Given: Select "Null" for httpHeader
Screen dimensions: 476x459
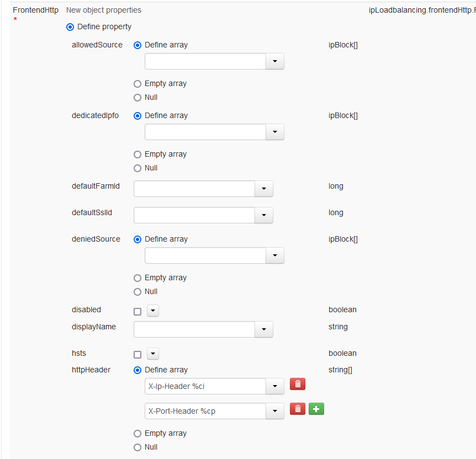Looking at the screenshot, I should (x=137, y=447).
